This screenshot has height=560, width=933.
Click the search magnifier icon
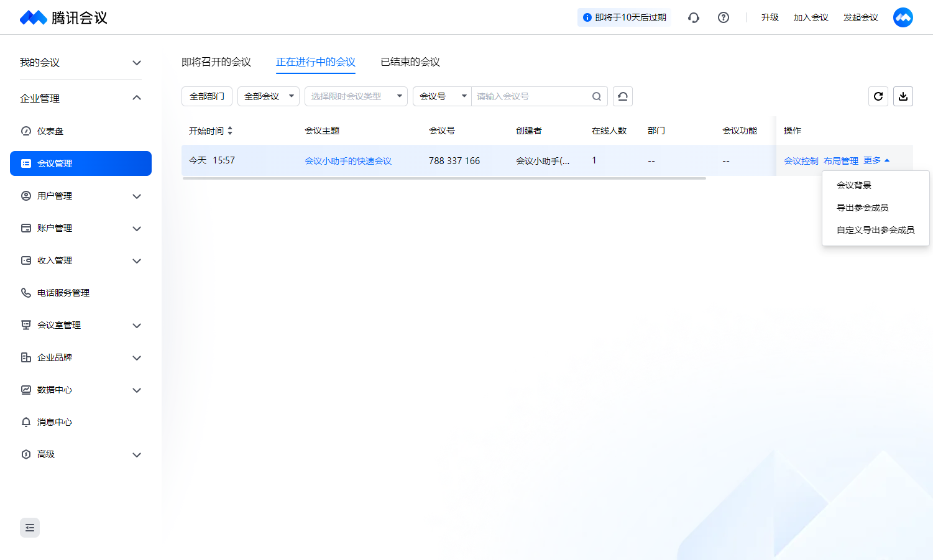click(x=596, y=96)
